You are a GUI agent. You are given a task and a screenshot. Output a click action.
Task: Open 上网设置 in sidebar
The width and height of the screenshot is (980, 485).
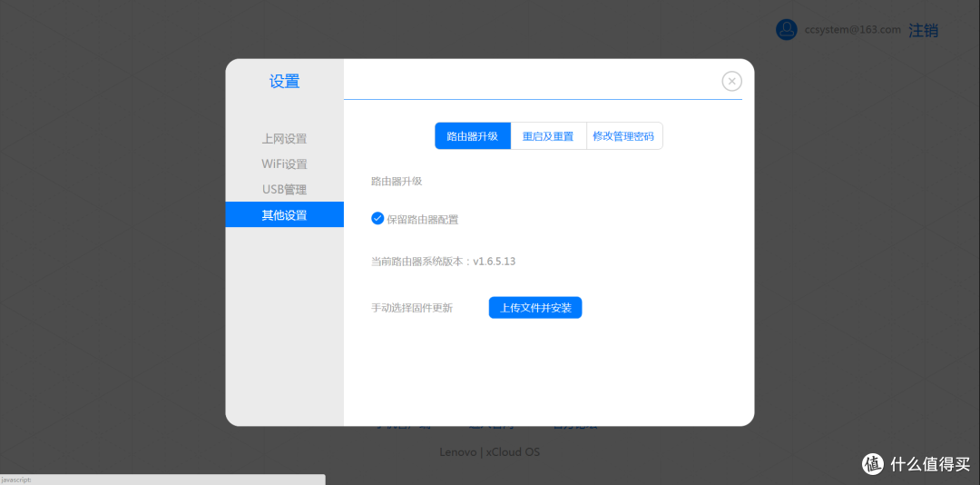click(284, 139)
